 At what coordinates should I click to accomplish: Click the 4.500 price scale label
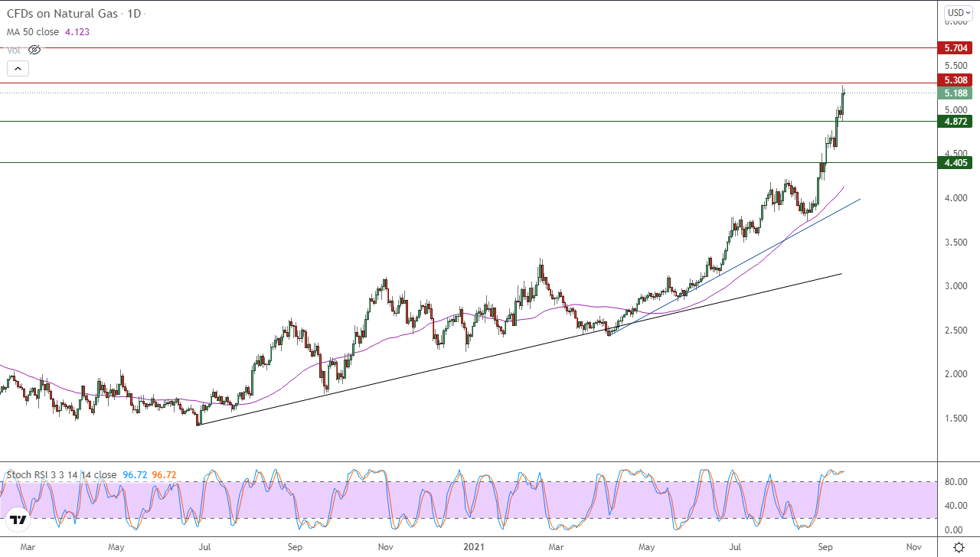956,154
